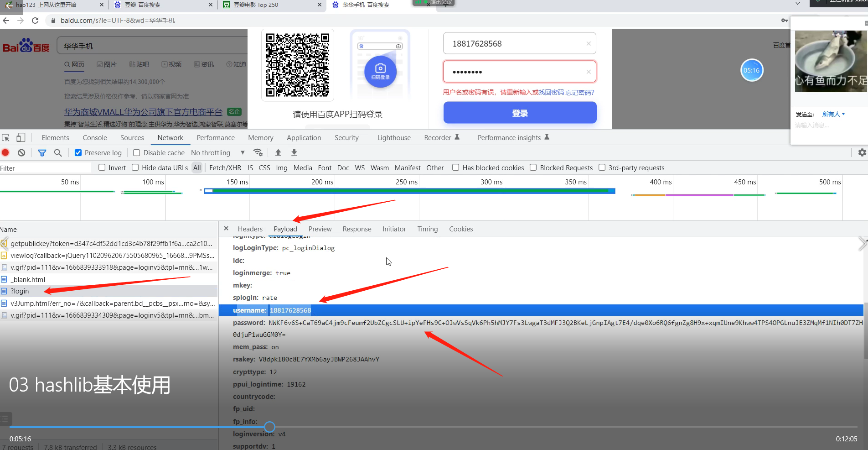Open the No throttling dropdown

tap(218, 153)
